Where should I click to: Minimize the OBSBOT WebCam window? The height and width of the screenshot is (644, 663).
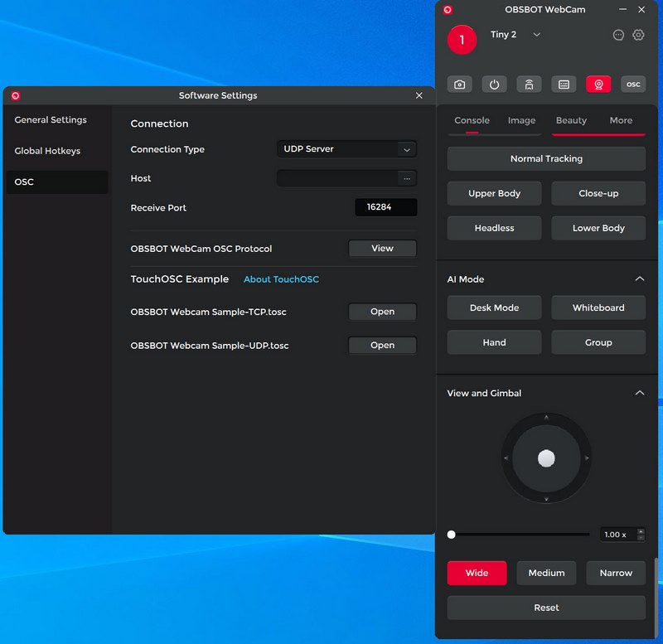point(622,9)
